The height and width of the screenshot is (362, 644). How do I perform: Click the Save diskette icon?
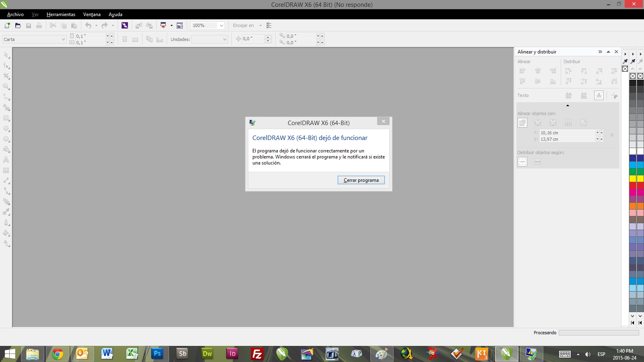pos(29,25)
